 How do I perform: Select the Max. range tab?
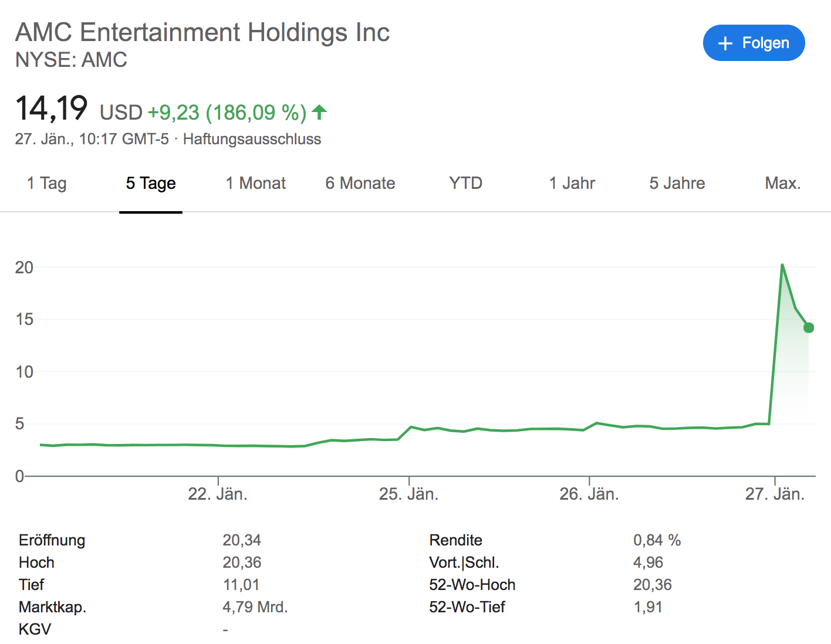[x=782, y=183]
